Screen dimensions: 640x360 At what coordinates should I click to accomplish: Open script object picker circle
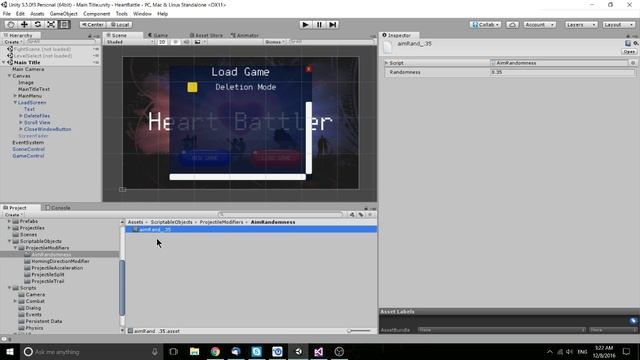pos(633,63)
